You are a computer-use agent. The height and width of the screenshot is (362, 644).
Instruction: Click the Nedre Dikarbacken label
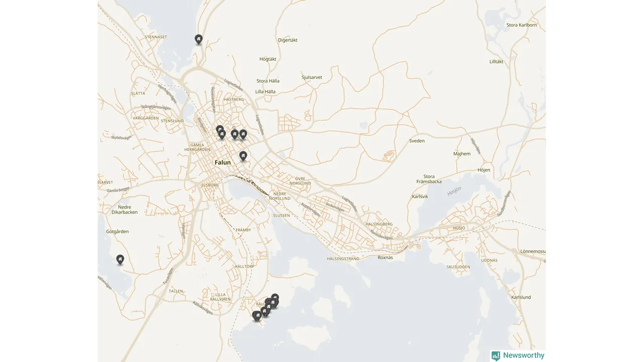124,210
